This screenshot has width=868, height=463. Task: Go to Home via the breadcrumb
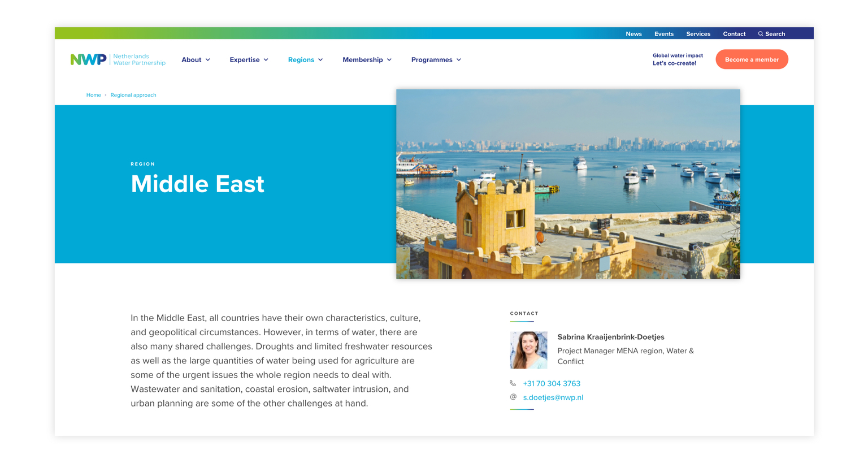pos(94,95)
